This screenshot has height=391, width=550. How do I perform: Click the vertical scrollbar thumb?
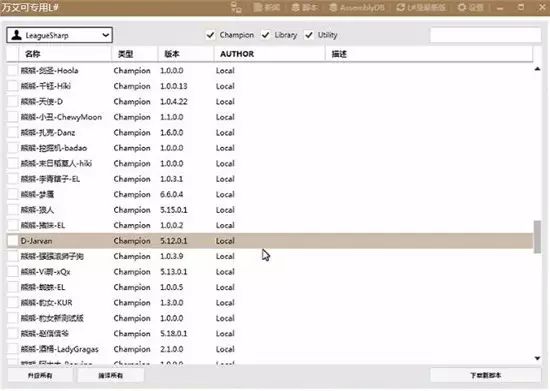click(537, 237)
